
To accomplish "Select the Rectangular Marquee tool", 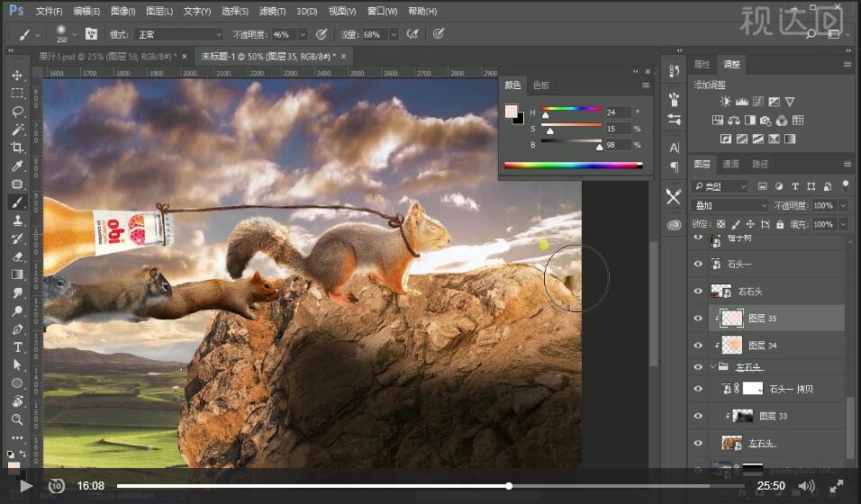I will coord(17,94).
